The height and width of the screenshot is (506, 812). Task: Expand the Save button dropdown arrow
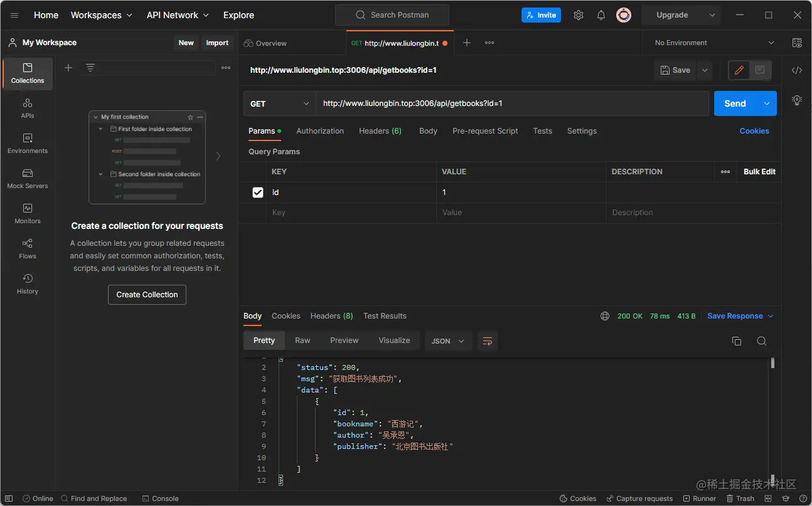[x=705, y=70]
